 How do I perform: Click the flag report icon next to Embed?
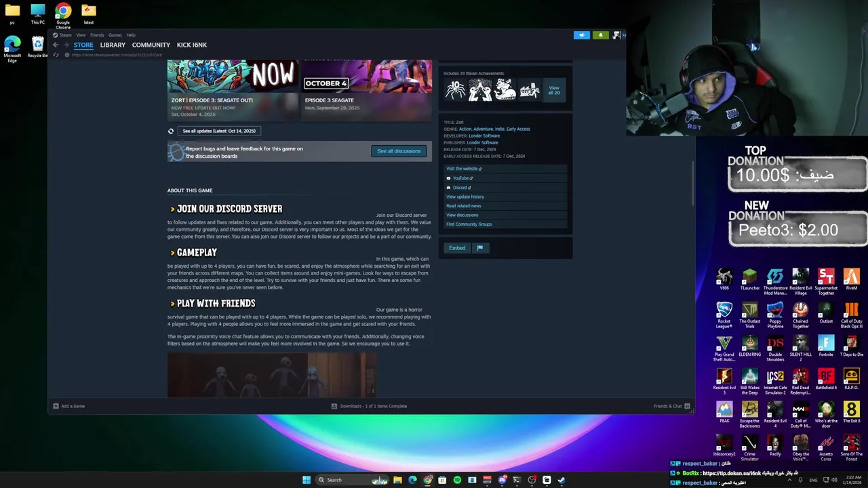click(479, 248)
